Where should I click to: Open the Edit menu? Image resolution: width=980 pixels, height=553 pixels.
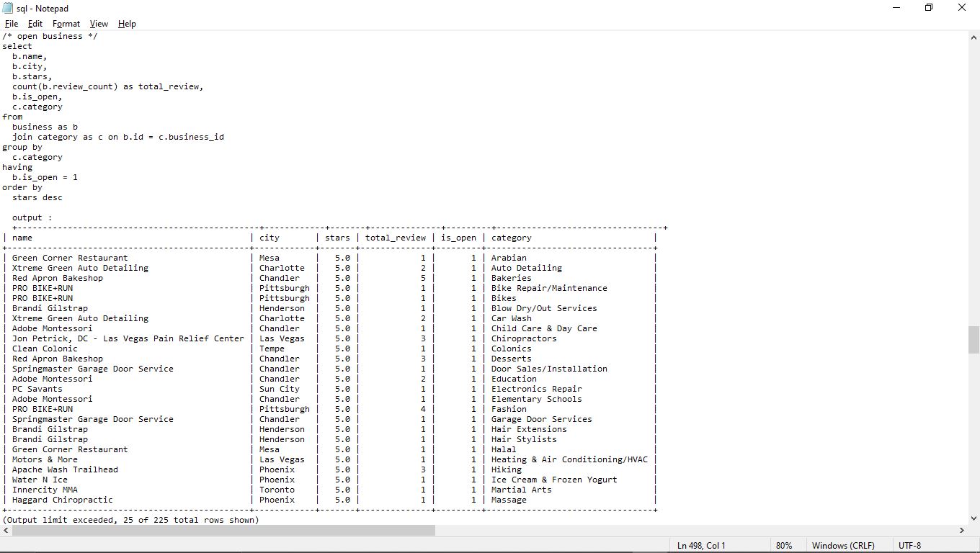(35, 24)
